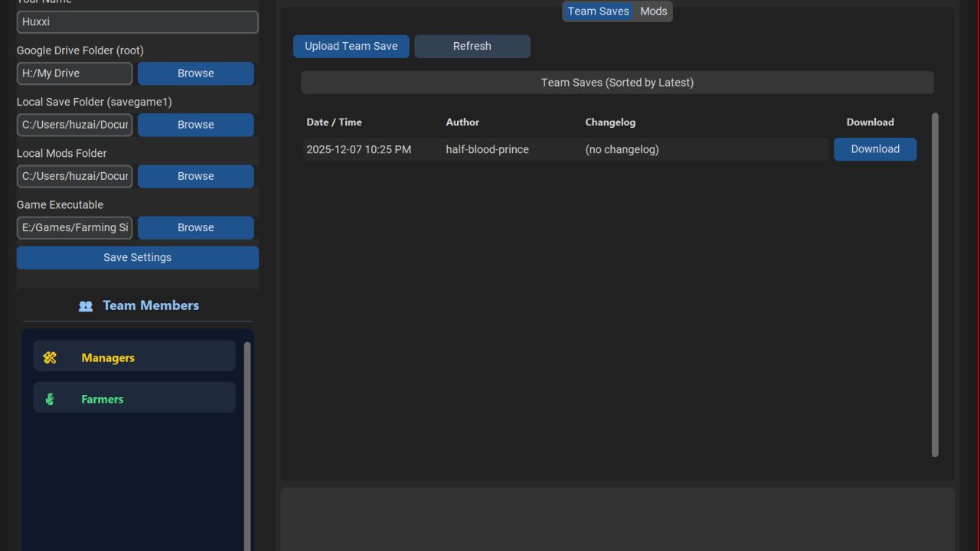Image resolution: width=980 pixels, height=551 pixels.
Task: Edit the Google Drive path field
Action: pyautogui.click(x=74, y=73)
